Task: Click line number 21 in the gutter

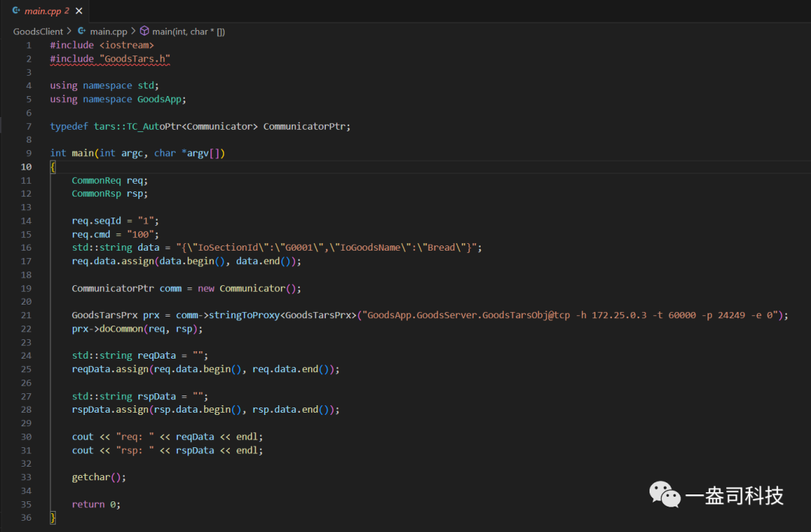Action: pos(26,315)
